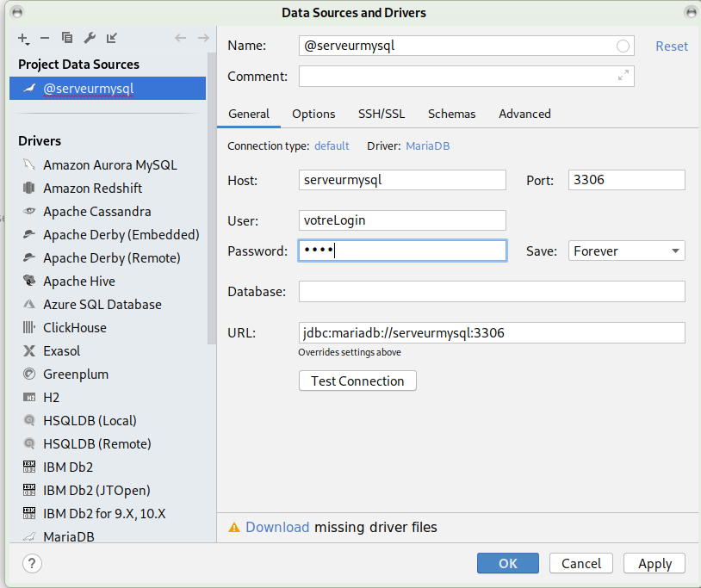Image resolution: width=701 pixels, height=588 pixels.
Task: Click the color circle in the Name field
Action: click(x=623, y=46)
